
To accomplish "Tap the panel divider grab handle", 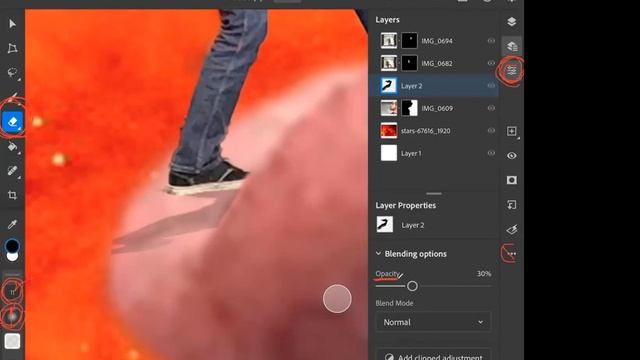I will 434,193.
